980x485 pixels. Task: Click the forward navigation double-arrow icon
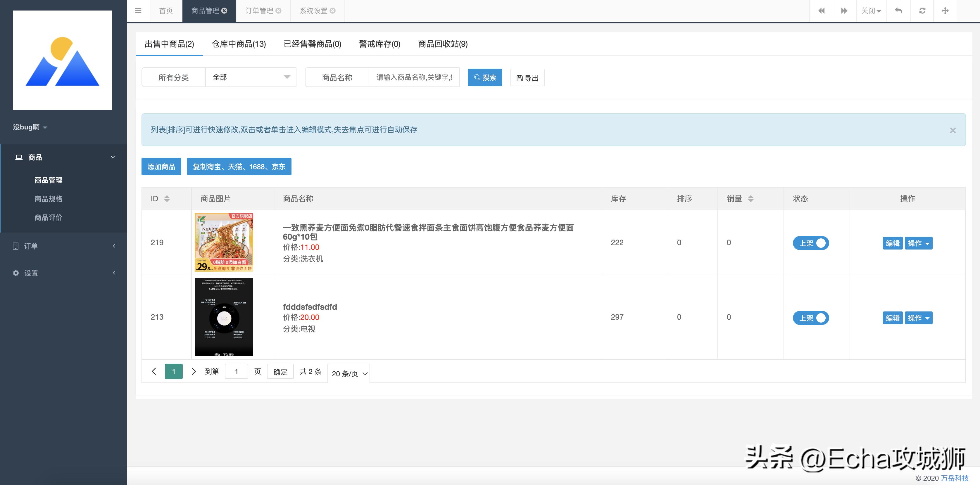pos(844,11)
